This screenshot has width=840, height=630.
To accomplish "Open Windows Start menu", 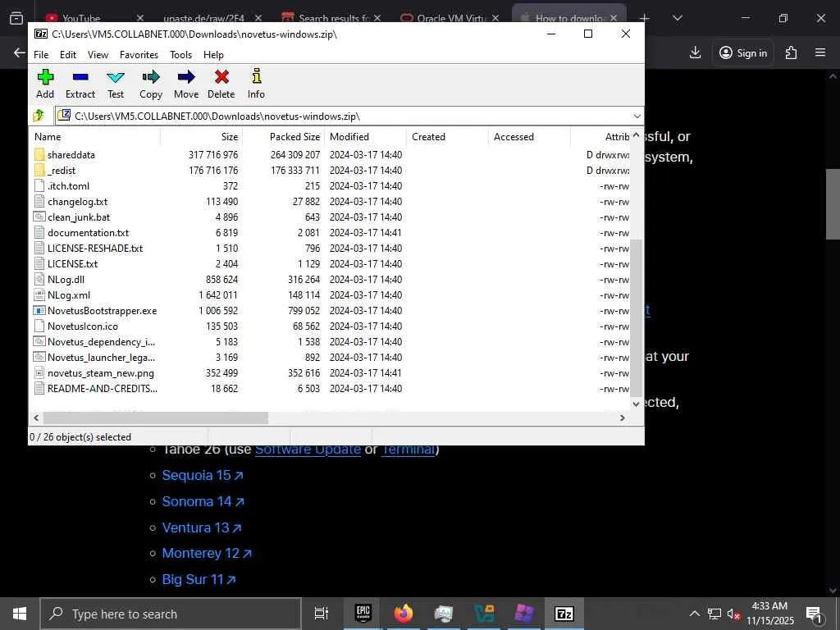I will (20, 614).
